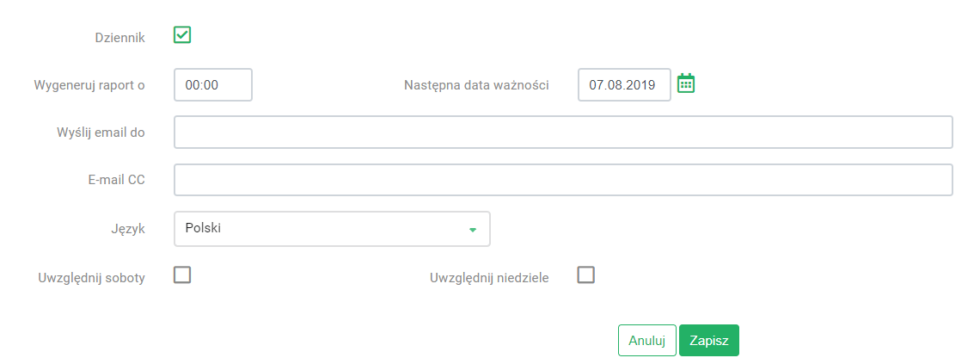Click the E-mail CC label

point(115,180)
